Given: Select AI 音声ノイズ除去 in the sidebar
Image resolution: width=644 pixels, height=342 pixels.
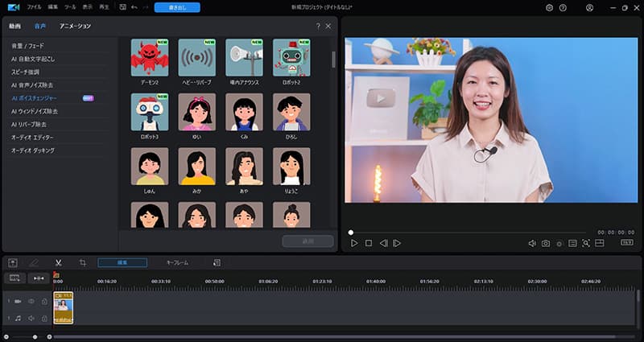Looking at the screenshot, I should coord(32,85).
